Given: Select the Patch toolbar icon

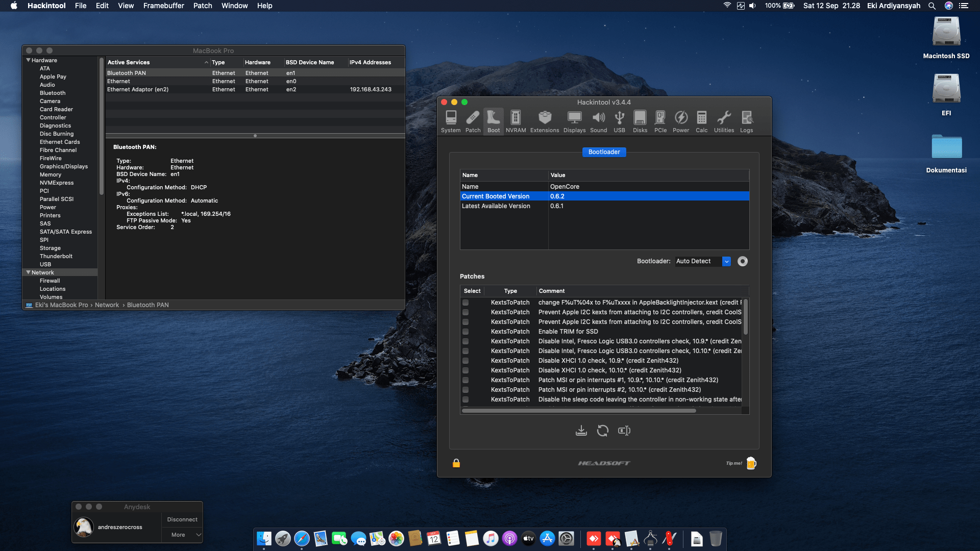Looking at the screenshot, I should [x=473, y=121].
